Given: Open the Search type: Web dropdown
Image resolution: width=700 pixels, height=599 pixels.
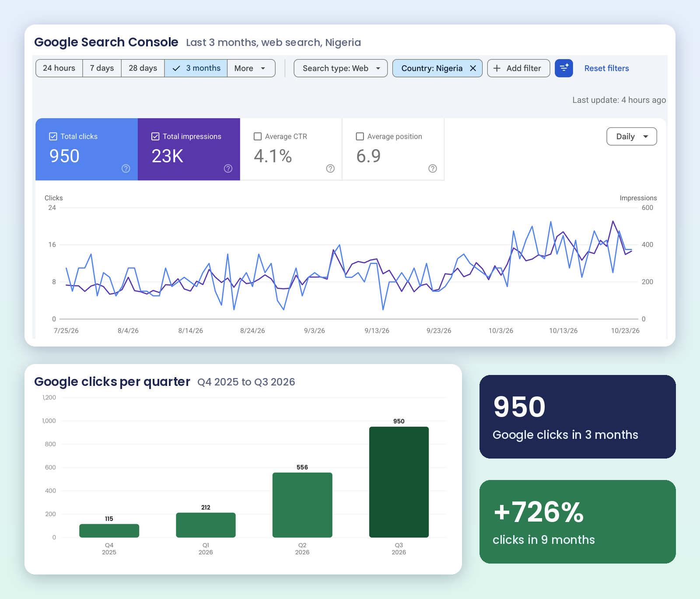Looking at the screenshot, I should tap(341, 68).
